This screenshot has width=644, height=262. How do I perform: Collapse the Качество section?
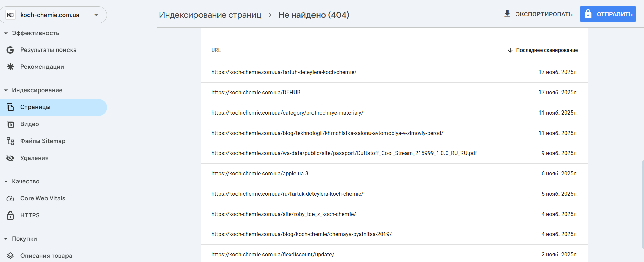(x=6, y=182)
